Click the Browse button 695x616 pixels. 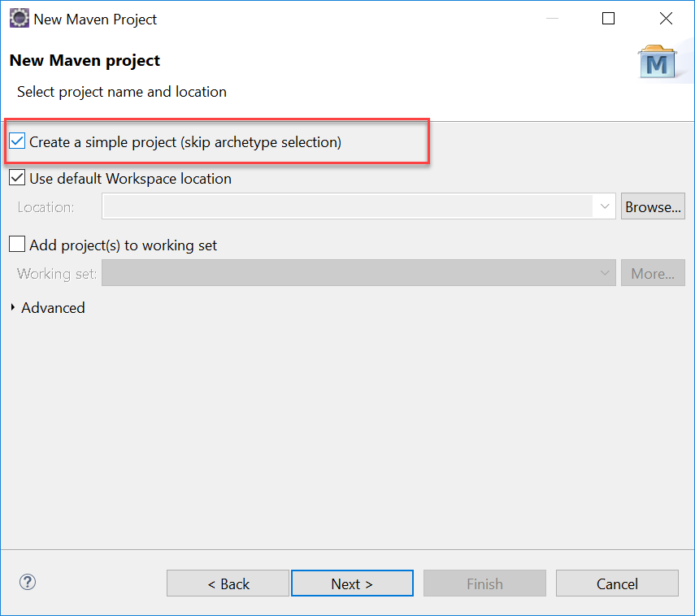[x=653, y=206]
